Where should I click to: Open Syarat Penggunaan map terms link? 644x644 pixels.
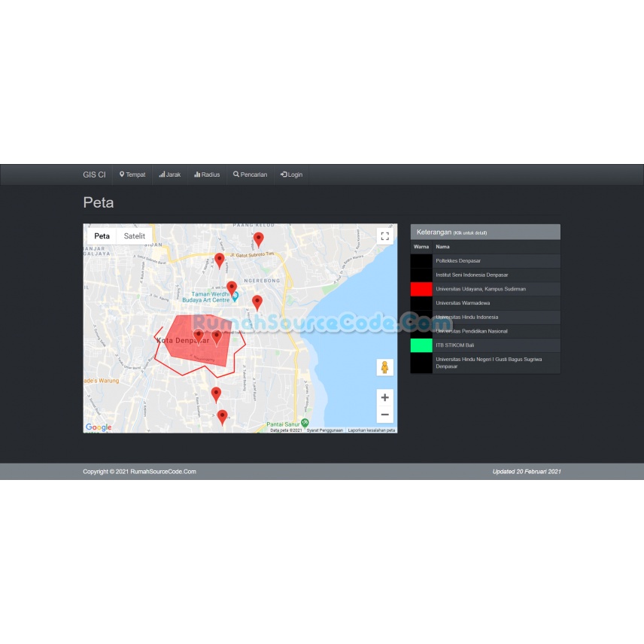tap(324, 430)
